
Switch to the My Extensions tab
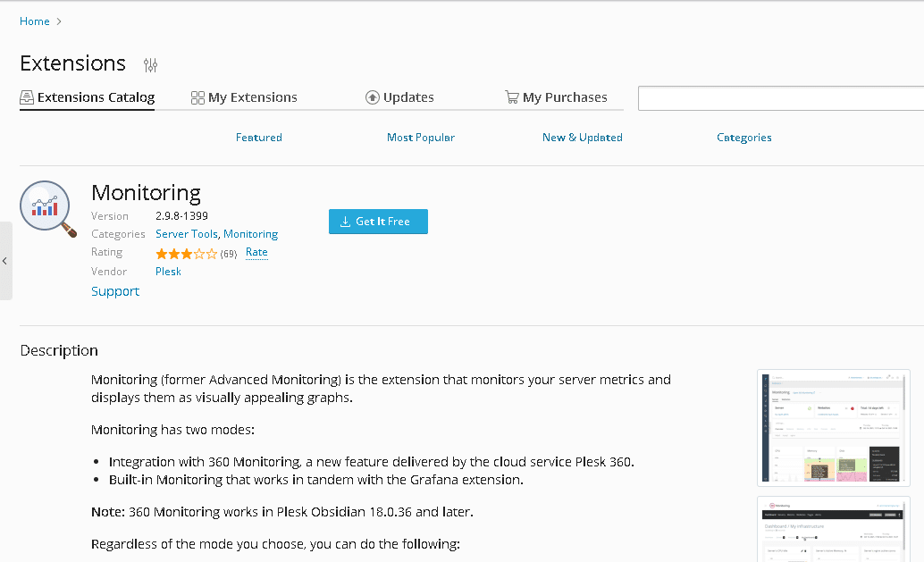(x=252, y=97)
